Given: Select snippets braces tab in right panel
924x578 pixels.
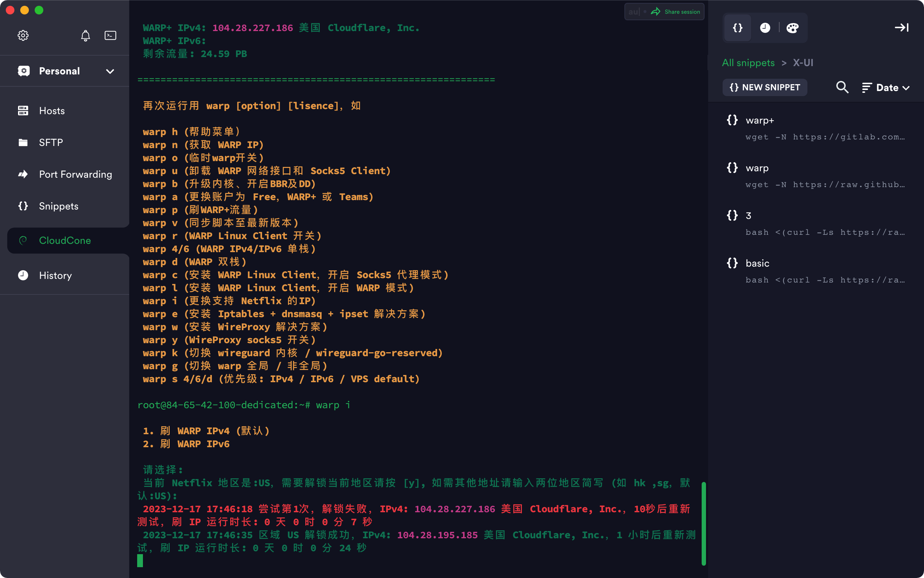Looking at the screenshot, I should [x=738, y=28].
